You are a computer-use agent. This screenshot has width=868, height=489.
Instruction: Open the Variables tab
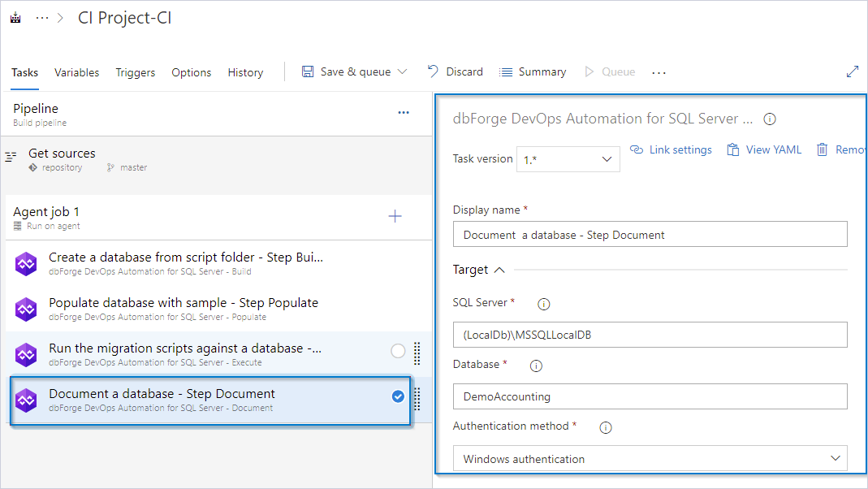point(76,72)
